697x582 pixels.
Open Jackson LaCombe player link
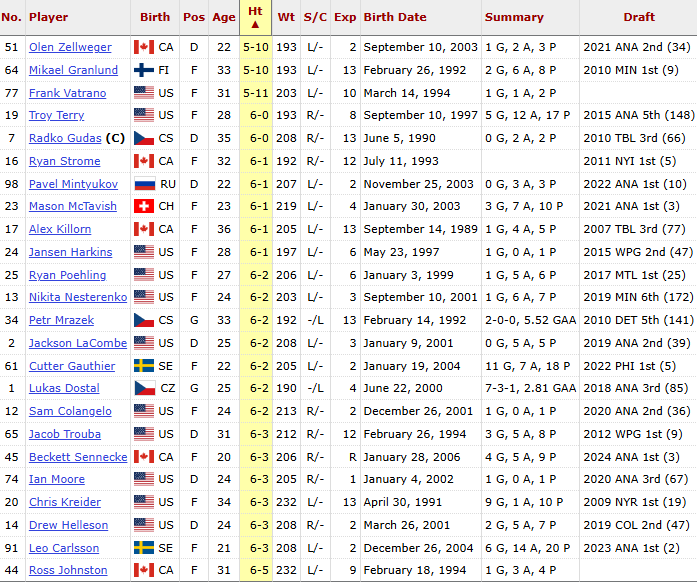[78, 343]
